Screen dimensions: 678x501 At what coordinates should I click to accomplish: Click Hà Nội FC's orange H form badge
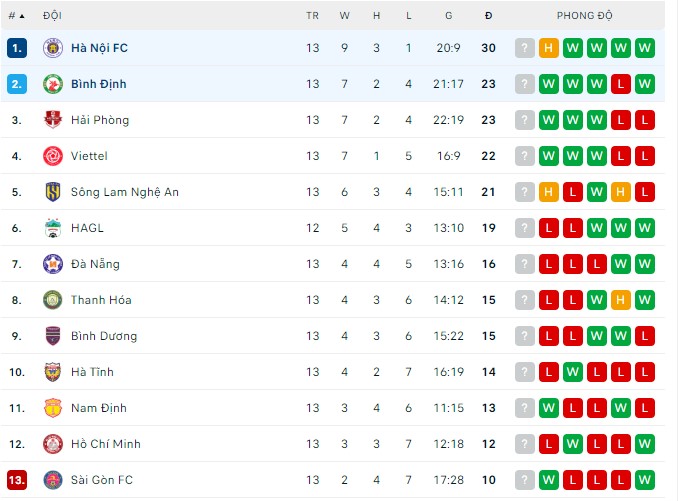coord(549,48)
